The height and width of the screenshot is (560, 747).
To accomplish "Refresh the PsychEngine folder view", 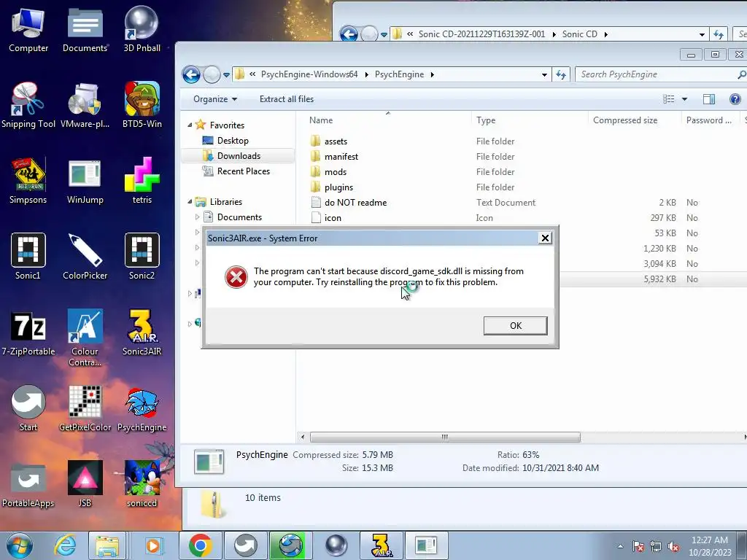I will point(561,75).
